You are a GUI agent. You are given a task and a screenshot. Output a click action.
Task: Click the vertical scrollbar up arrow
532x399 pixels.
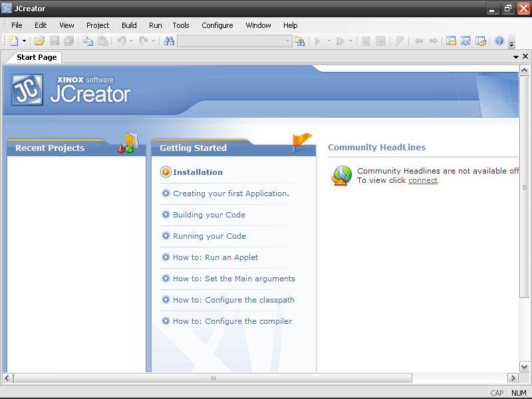tap(524, 70)
